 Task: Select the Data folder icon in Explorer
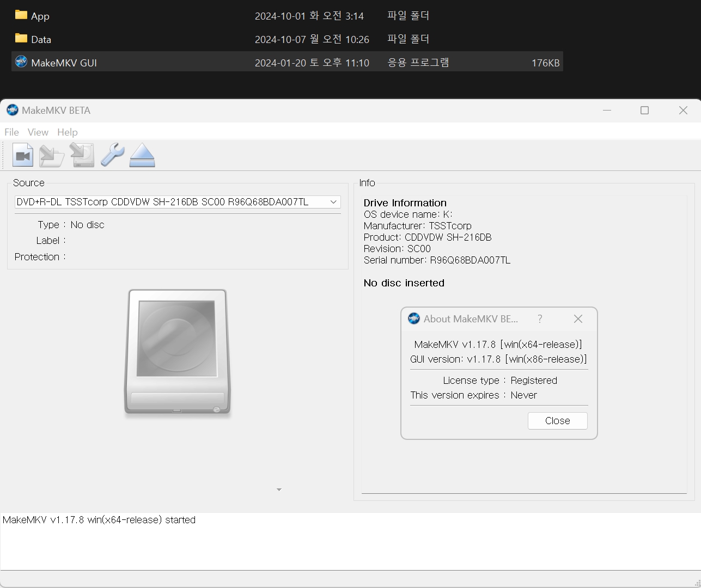click(21, 39)
